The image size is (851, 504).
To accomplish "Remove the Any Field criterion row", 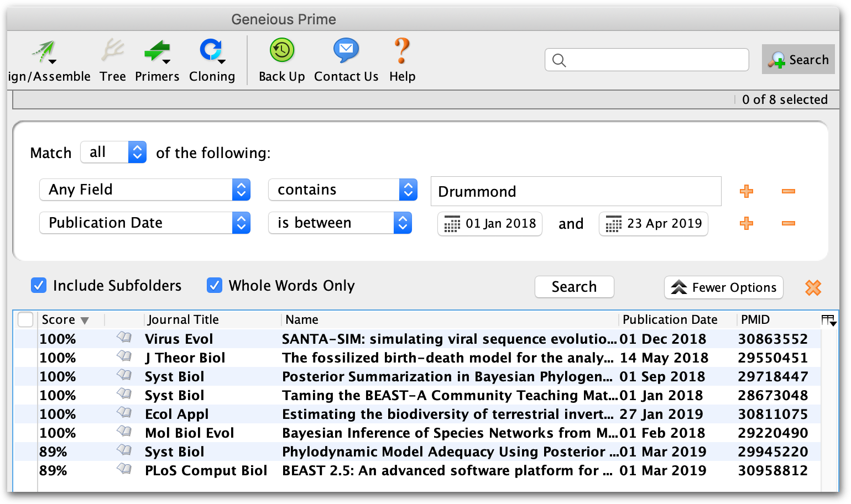I will (x=789, y=191).
